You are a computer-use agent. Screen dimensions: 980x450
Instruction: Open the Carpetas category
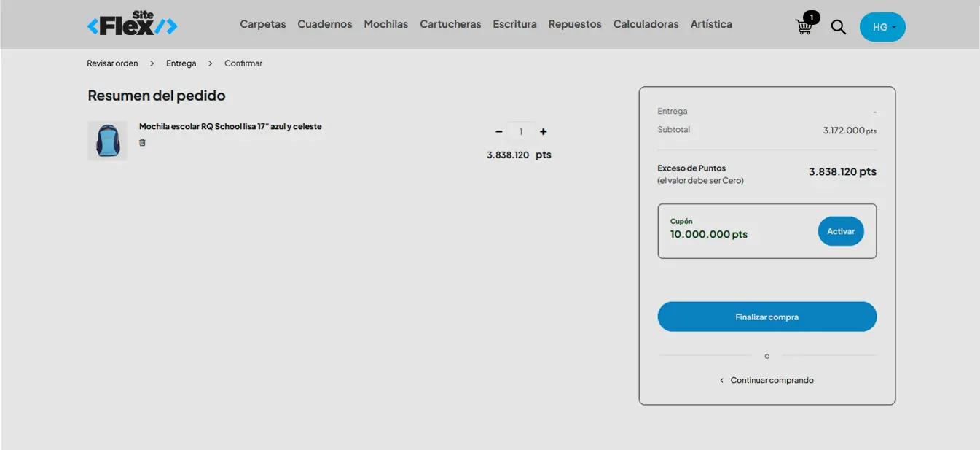(263, 24)
